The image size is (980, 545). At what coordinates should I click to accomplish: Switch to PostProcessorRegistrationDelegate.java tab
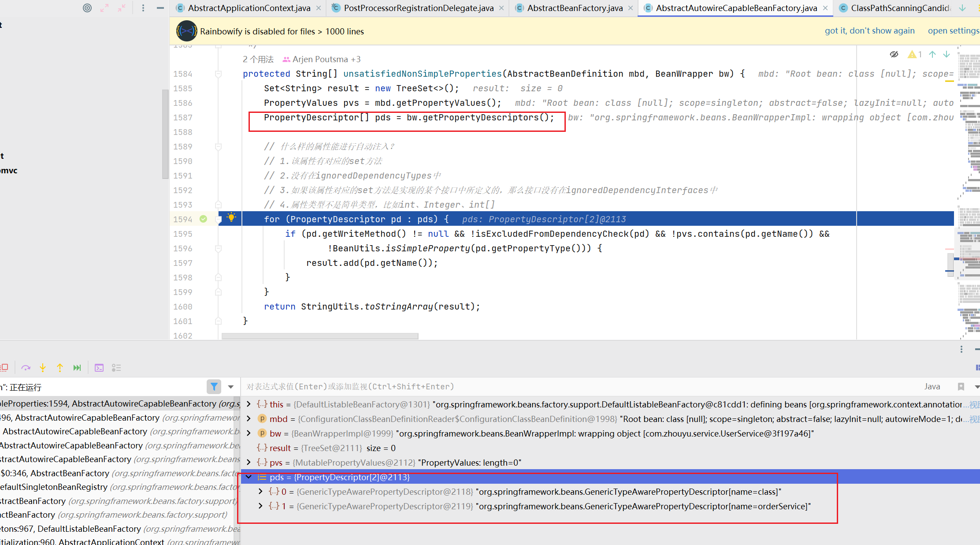click(419, 8)
